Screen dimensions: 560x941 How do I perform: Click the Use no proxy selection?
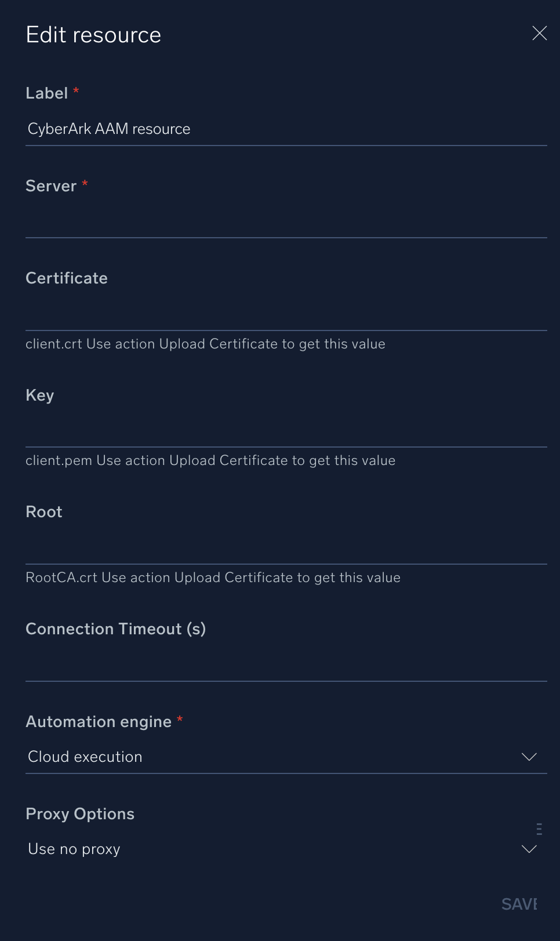tap(74, 849)
